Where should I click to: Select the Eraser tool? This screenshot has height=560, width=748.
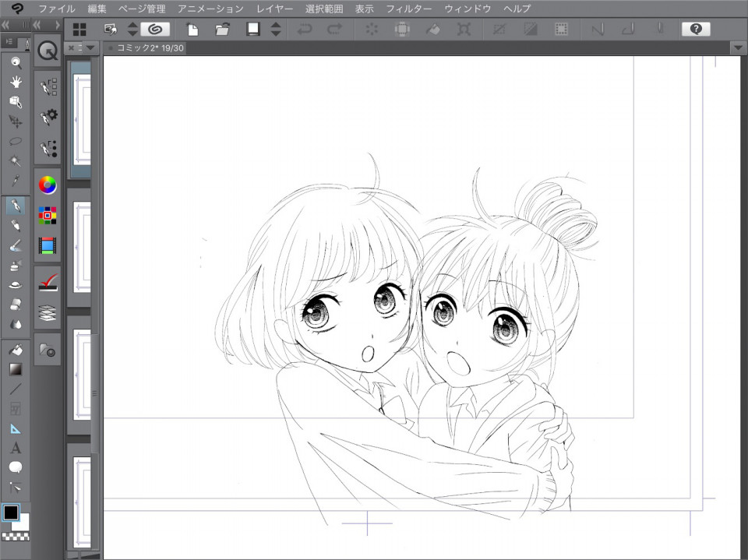pyautogui.click(x=16, y=305)
